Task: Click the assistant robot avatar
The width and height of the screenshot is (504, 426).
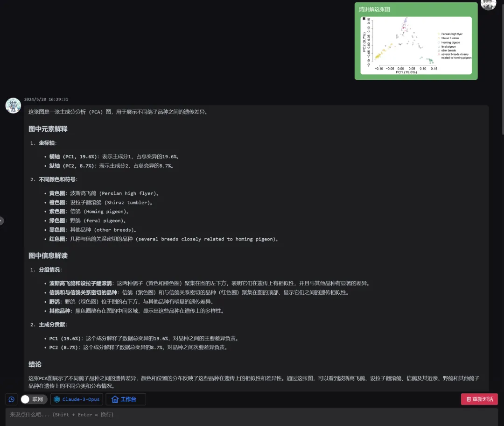Action: [13, 106]
